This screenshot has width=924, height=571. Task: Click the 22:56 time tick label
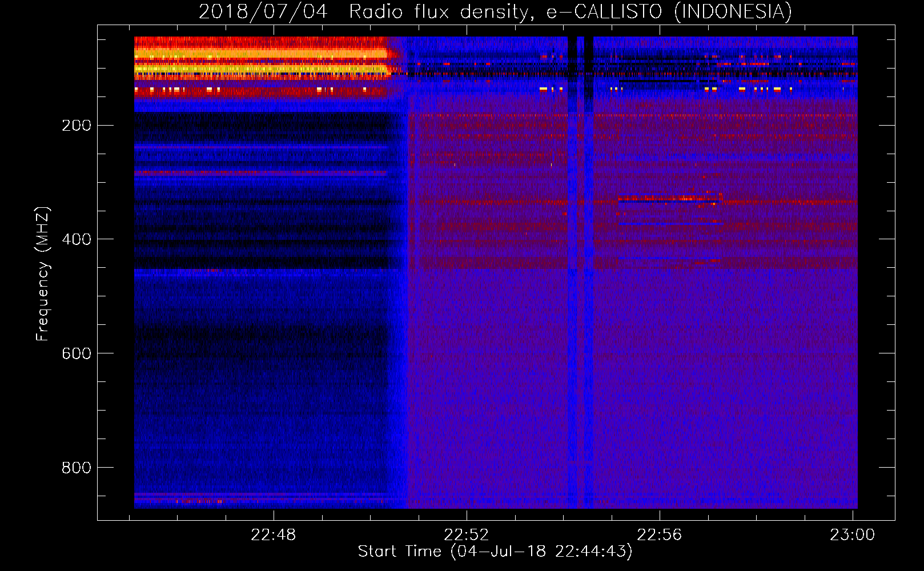[660, 535]
